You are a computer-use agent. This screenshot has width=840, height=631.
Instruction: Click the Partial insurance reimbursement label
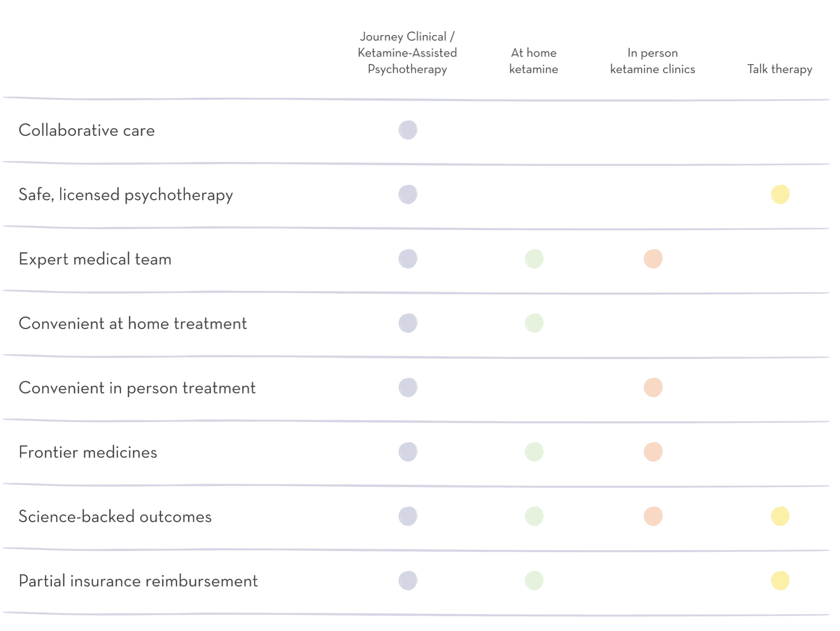point(138,581)
